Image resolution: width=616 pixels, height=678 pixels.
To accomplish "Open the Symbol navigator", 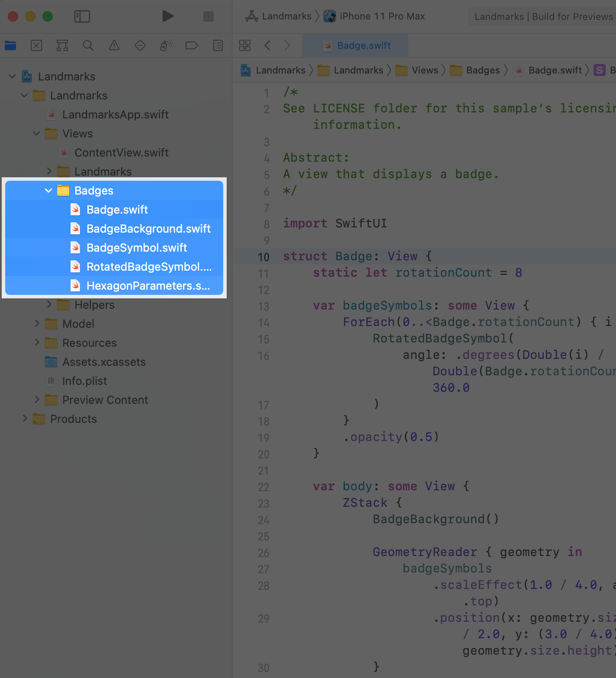I will click(62, 45).
